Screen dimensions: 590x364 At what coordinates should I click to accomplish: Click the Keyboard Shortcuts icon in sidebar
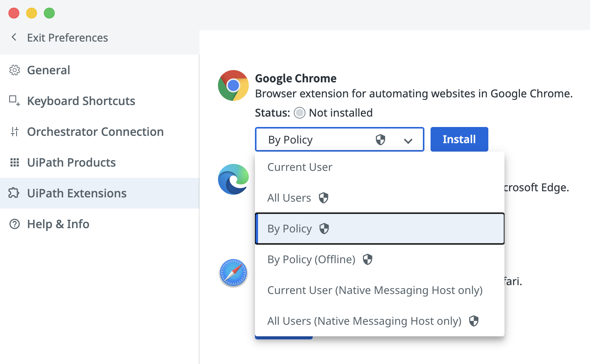15,101
